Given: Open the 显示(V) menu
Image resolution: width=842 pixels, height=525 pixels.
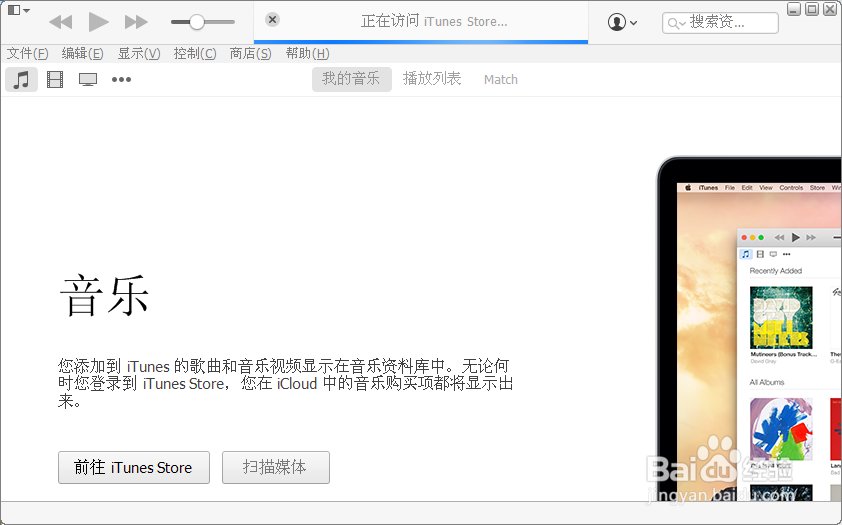Looking at the screenshot, I should click(139, 54).
